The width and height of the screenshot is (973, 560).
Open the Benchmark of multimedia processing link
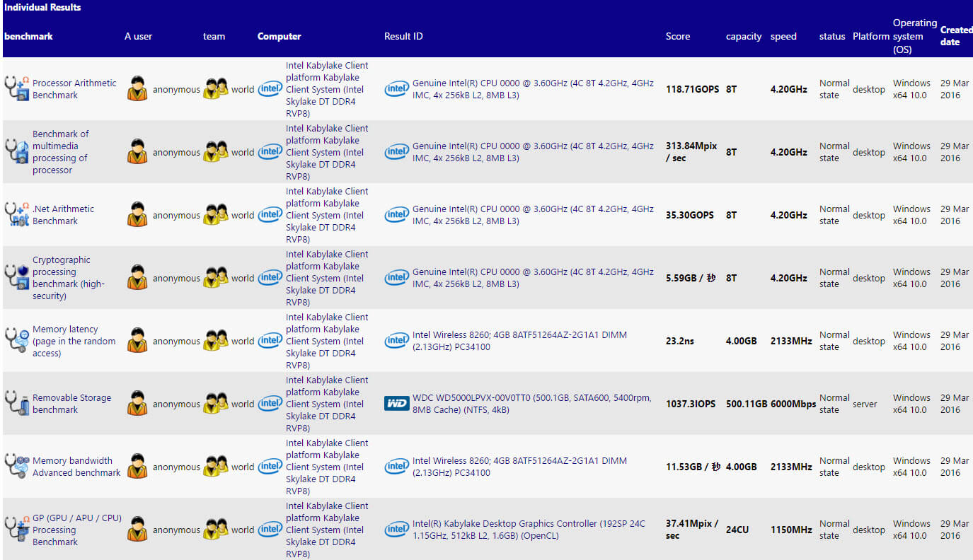(61, 152)
